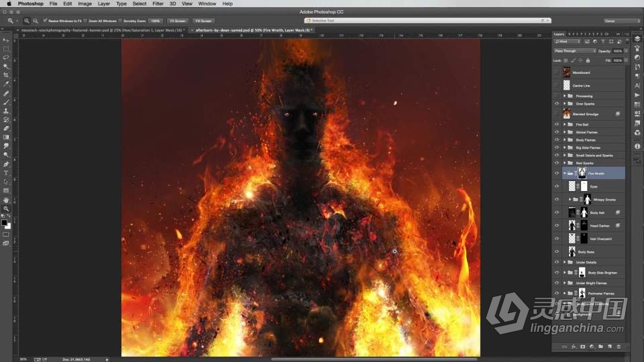This screenshot has height=362, width=644.
Task: Click the 100% zoom button
Action: pos(155,21)
